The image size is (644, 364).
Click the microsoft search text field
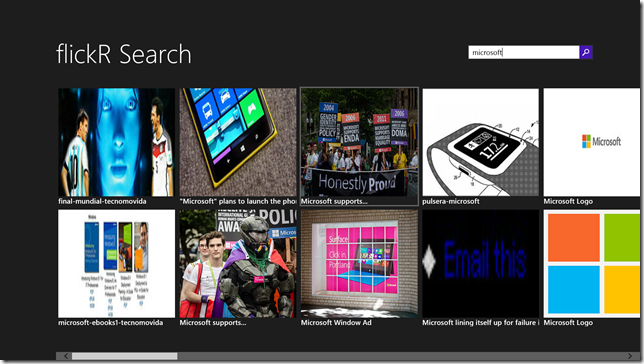pos(524,52)
